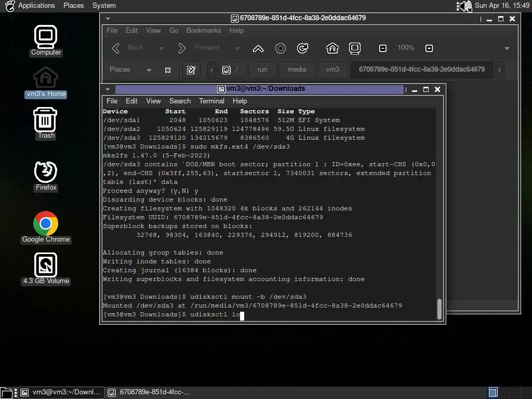Viewport: 532px width, 399px height.
Task: Open file manager's File menu
Action: pos(112,31)
